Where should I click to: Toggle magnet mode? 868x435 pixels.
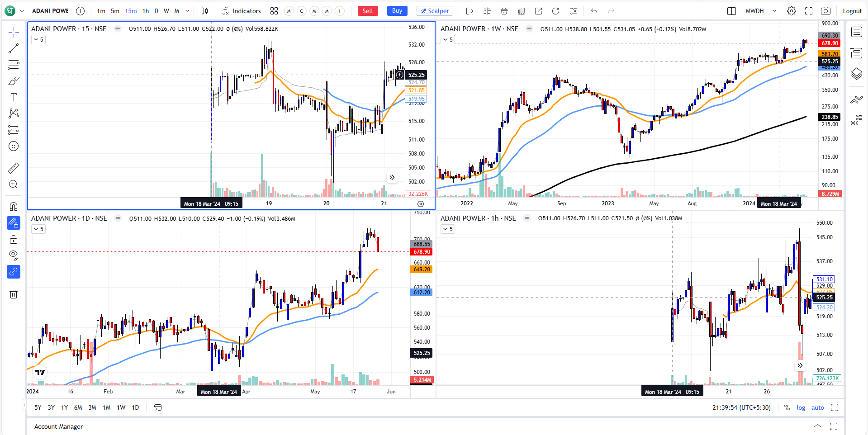14,207
